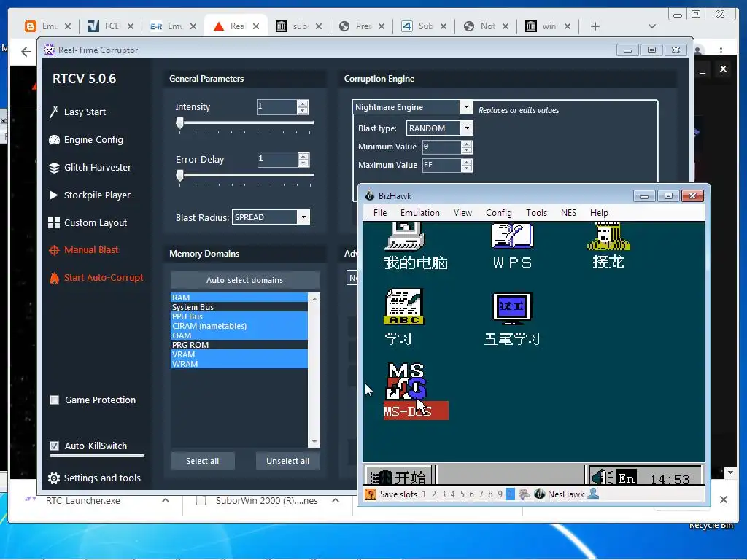Click the Select all button

tap(203, 461)
